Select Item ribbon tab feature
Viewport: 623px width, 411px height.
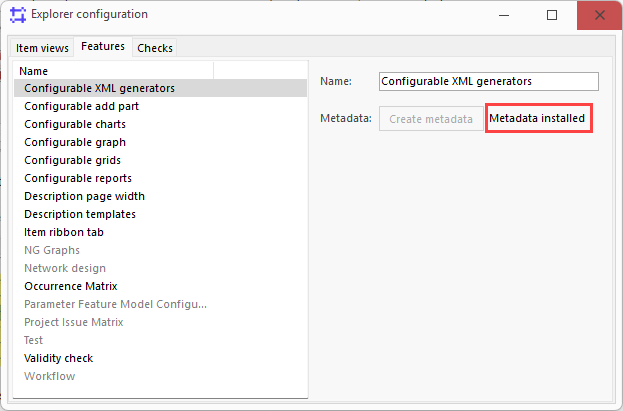click(161, 232)
